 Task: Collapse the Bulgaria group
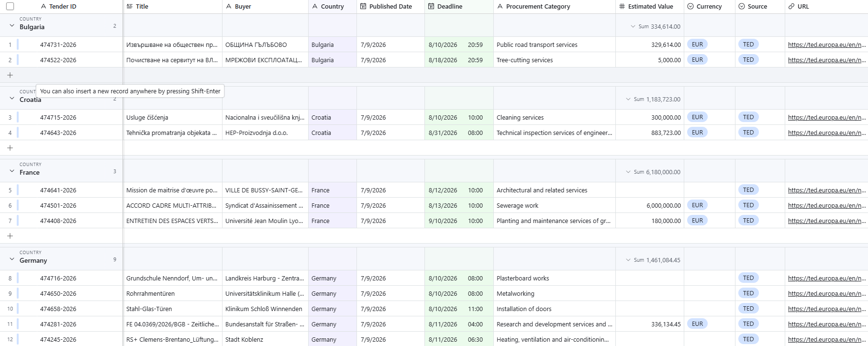click(x=11, y=25)
